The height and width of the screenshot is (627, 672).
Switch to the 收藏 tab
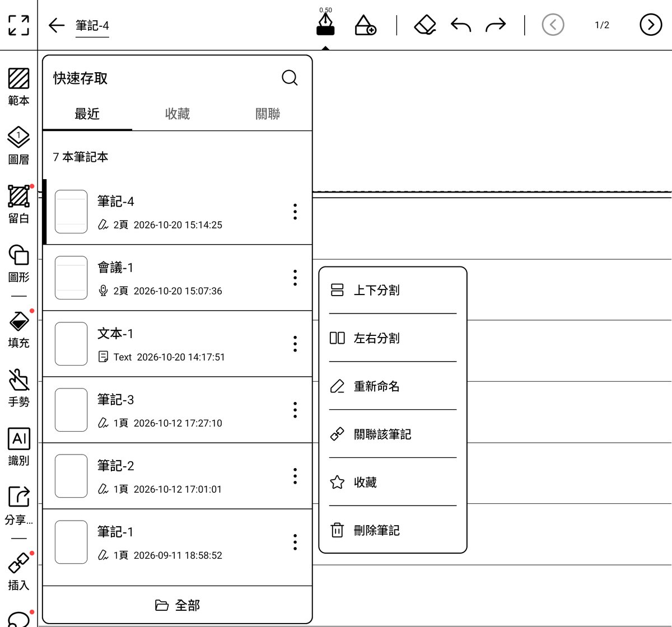click(x=178, y=114)
